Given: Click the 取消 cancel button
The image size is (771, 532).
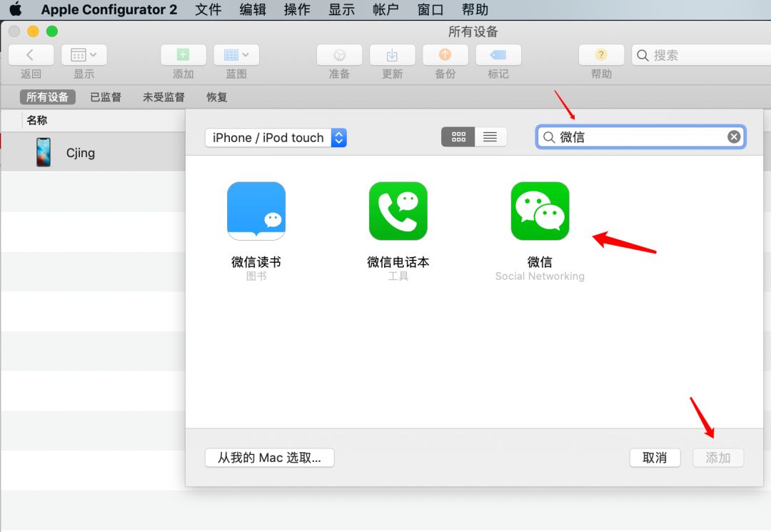Looking at the screenshot, I should pos(655,458).
